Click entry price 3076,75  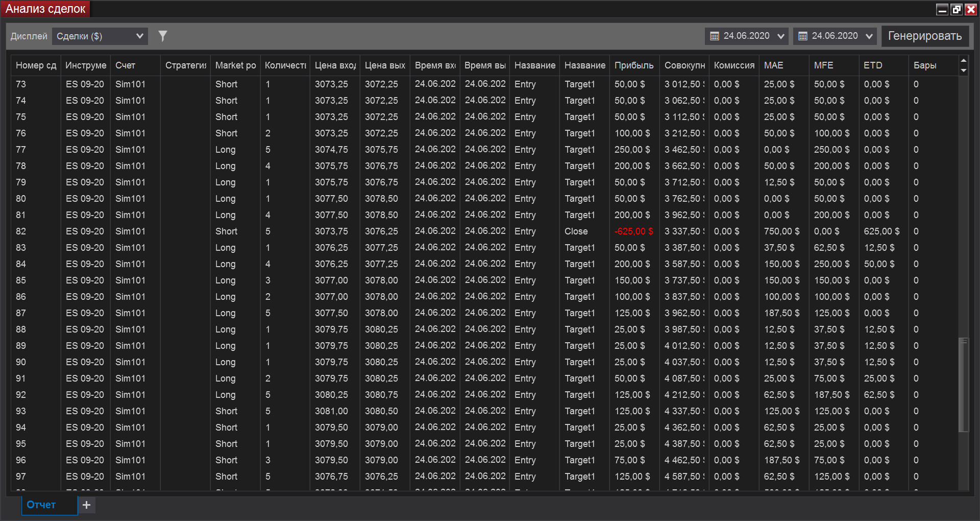pyautogui.click(x=331, y=477)
